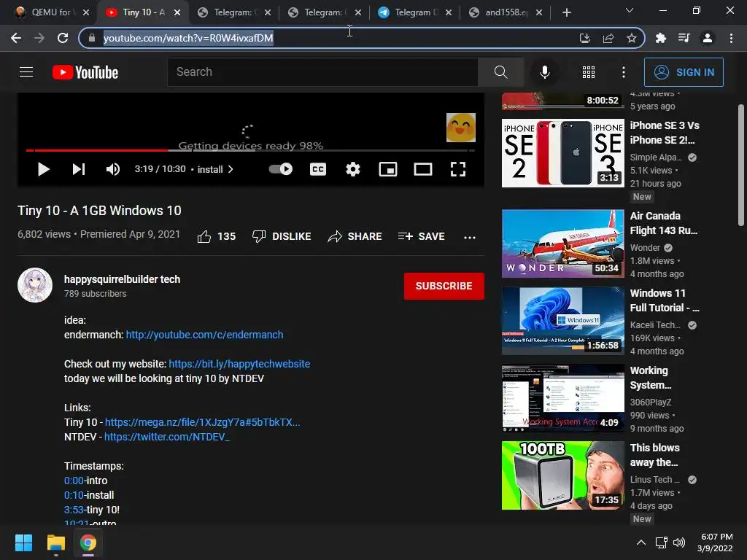Open Chrome tab search chevron

(630, 10)
